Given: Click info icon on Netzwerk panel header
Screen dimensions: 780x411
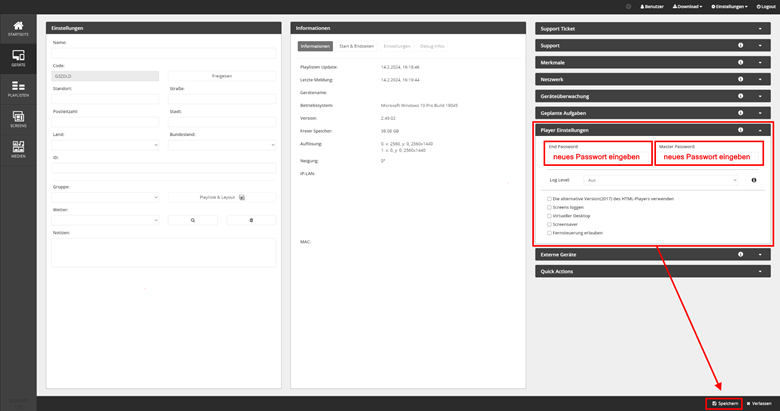Looking at the screenshot, I should point(741,78).
